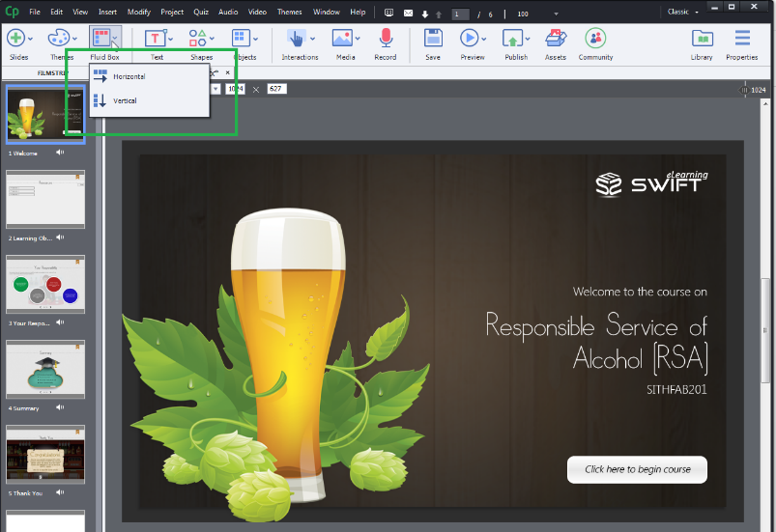Save the project with the Save icon
This screenshot has width=776, height=532.
click(x=433, y=38)
